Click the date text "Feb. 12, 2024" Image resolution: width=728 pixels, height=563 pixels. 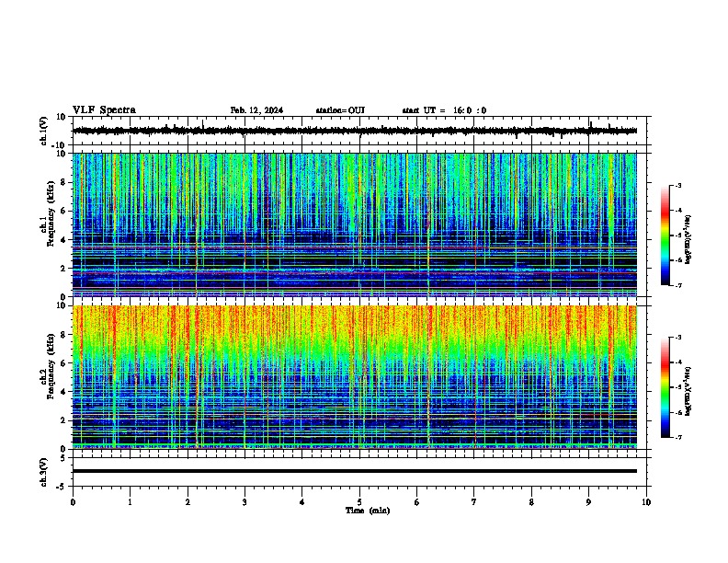[256, 110]
